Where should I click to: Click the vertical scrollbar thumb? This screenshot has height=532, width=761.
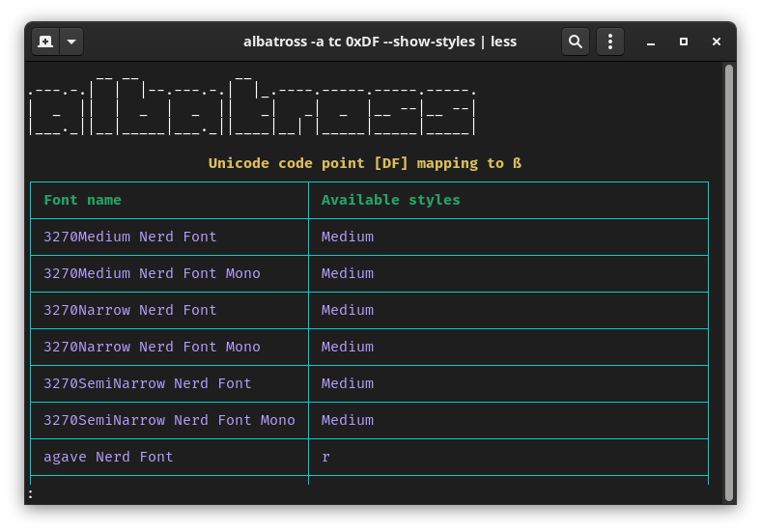(x=728, y=283)
